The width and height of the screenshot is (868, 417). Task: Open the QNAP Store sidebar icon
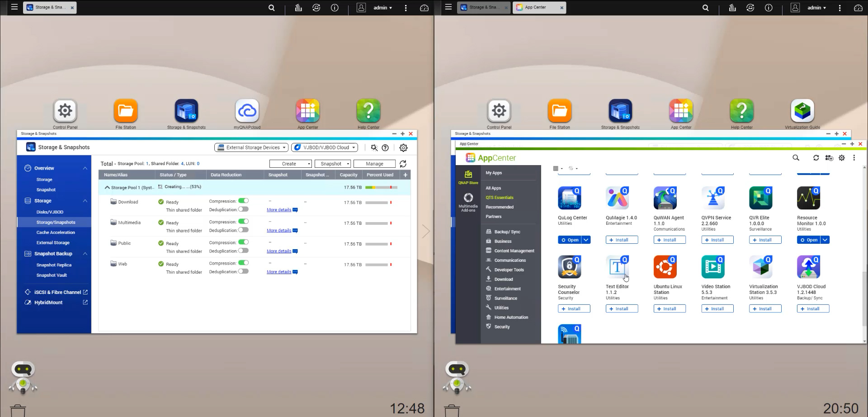tap(468, 177)
